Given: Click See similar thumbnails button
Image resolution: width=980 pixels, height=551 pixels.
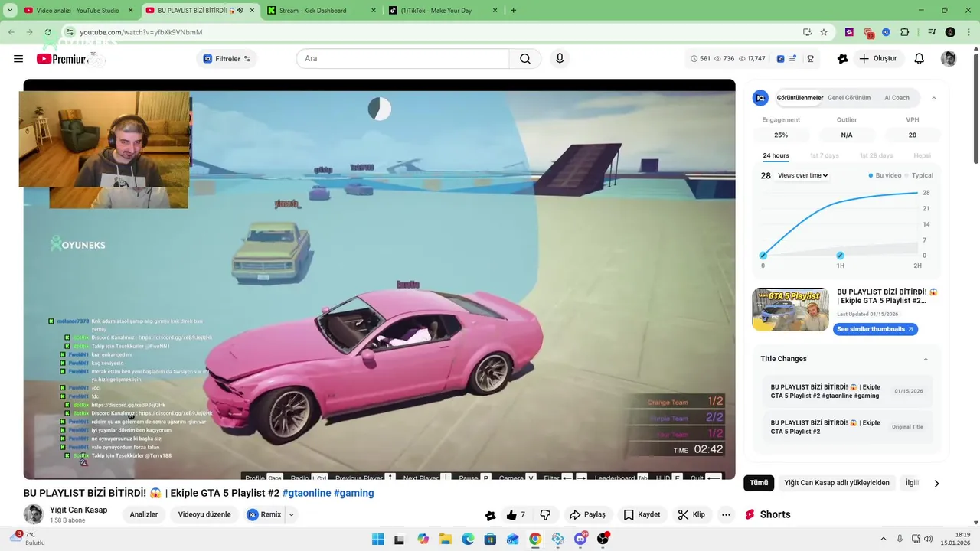Looking at the screenshot, I should click(x=875, y=329).
